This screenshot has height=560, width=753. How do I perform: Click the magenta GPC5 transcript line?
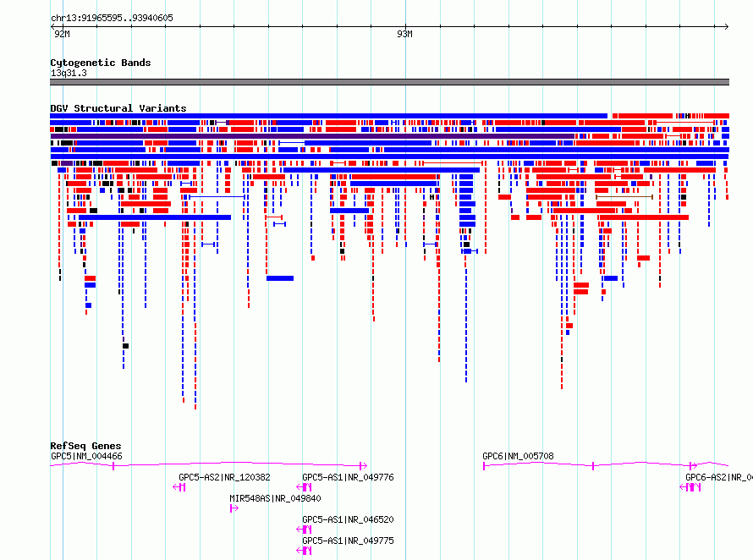coord(209,464)
